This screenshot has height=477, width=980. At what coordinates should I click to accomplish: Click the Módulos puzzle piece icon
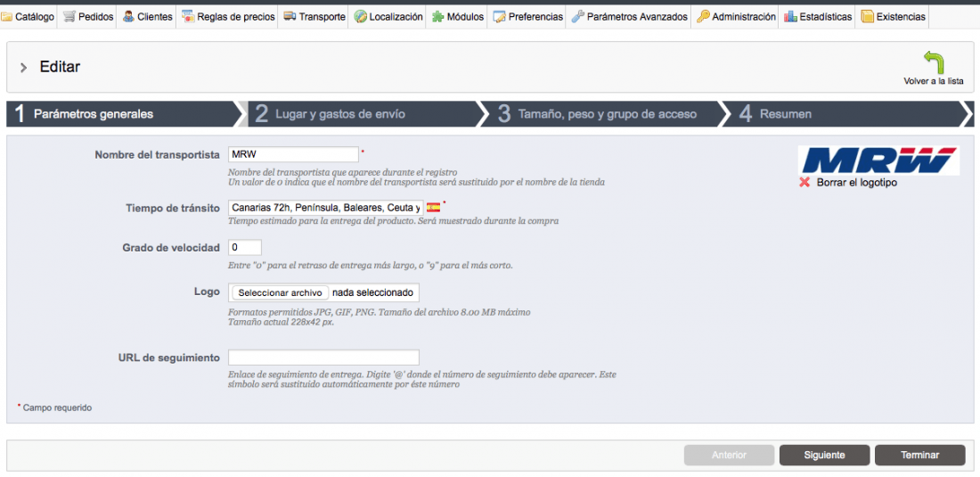click(438, 17)
